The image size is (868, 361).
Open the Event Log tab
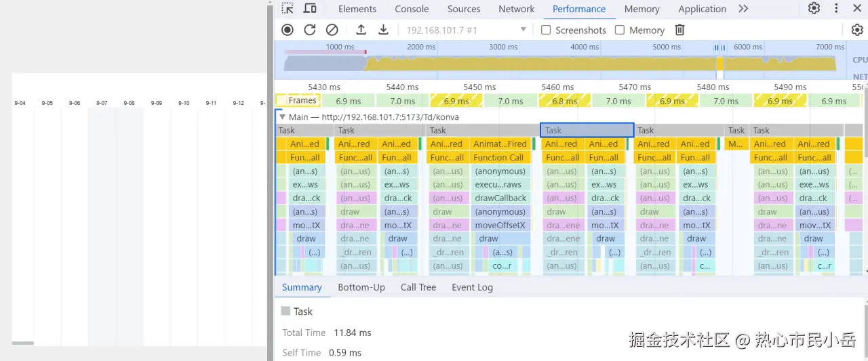pyautogui.click(x=472, y=287)
